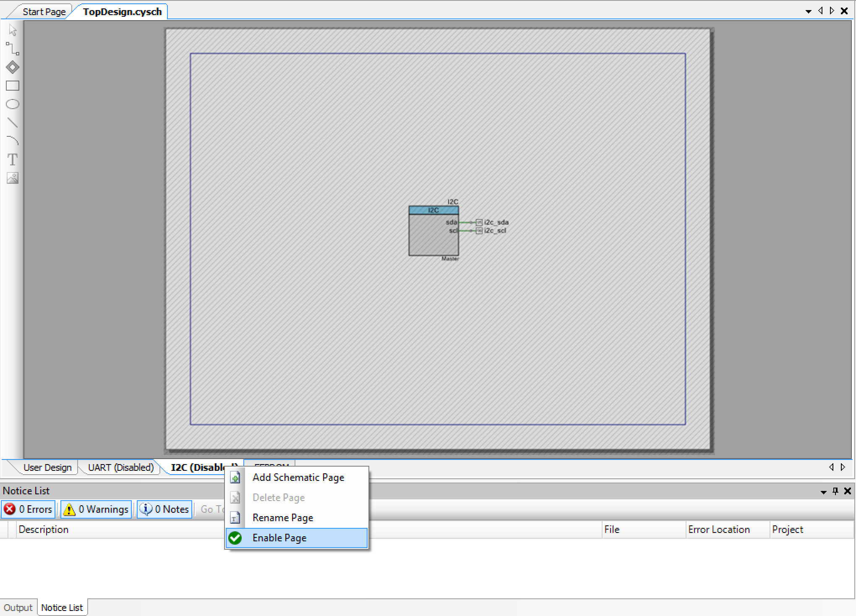Select the text annotation tool
The width and height of the screenshot is (856, 616).
13,159
